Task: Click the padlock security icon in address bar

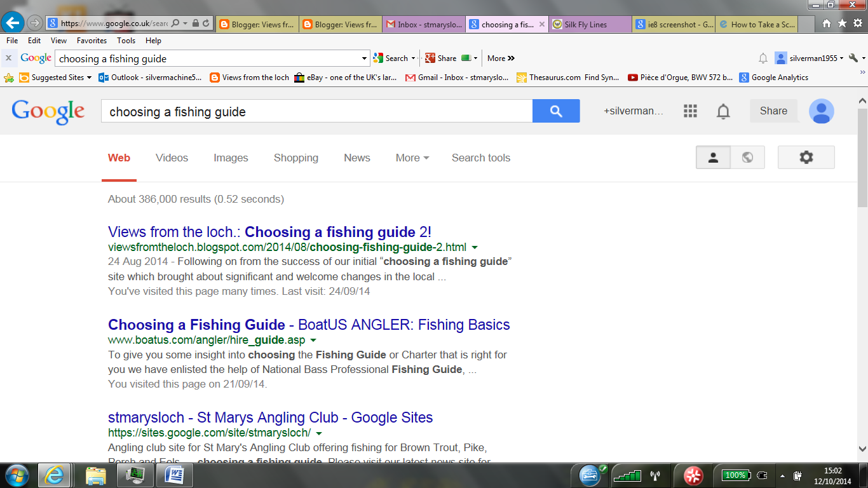Action: 196,24
